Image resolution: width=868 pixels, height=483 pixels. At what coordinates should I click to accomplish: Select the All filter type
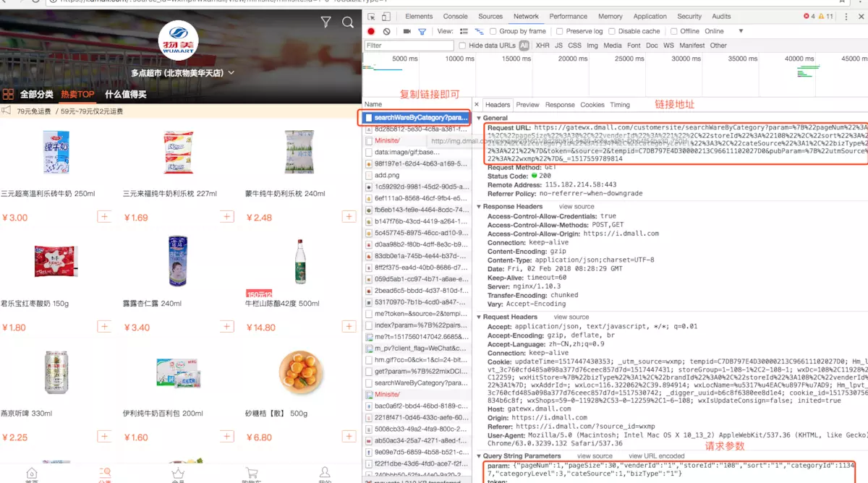coord(524,45)
